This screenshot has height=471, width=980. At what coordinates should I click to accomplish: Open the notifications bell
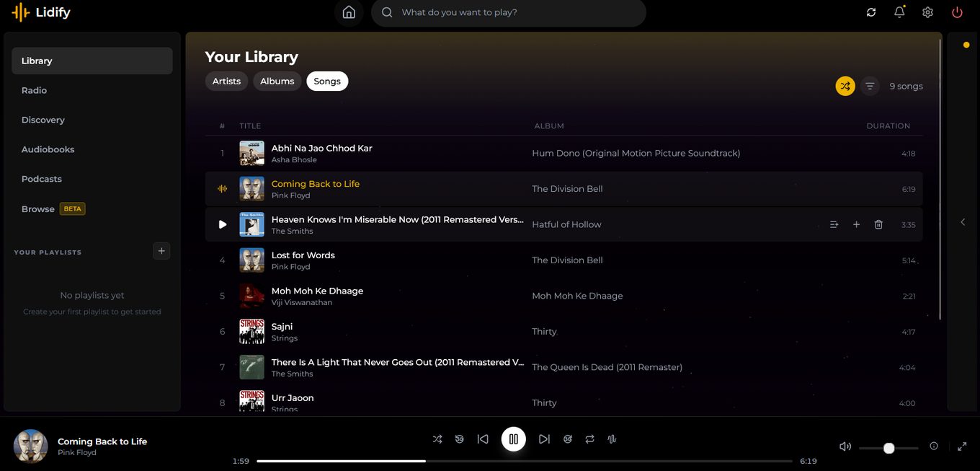(x=899, y=12)
